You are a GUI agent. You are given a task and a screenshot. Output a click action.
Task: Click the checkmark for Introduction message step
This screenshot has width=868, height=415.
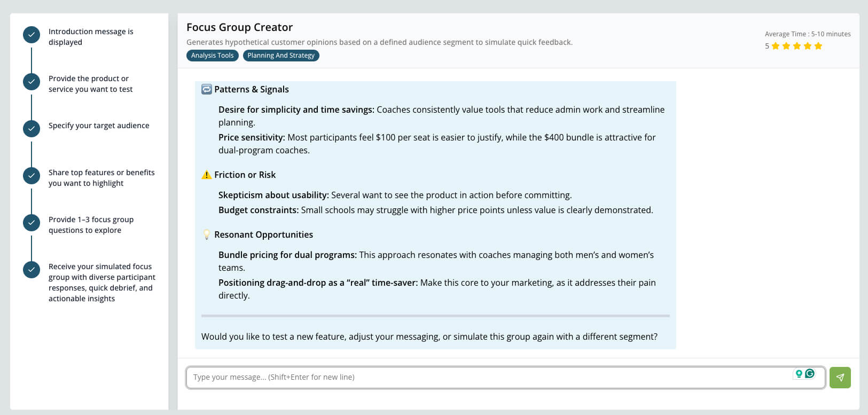[x=31, y=34]
